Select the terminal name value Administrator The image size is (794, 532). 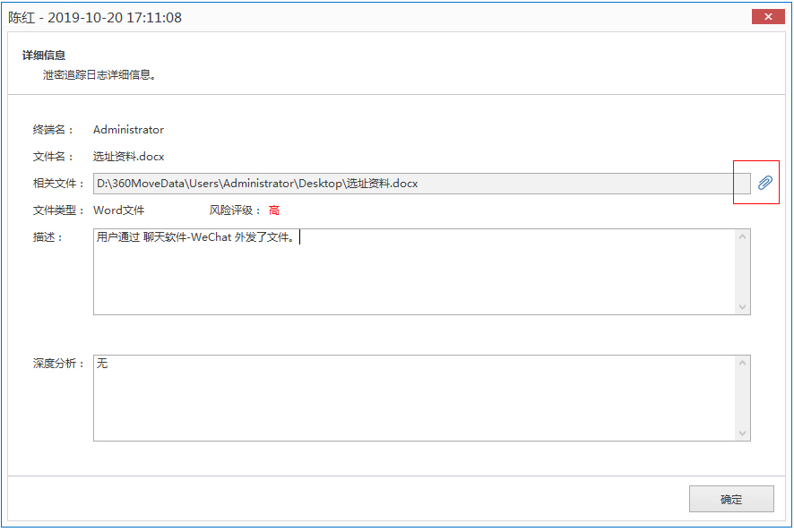coord(128,130)
